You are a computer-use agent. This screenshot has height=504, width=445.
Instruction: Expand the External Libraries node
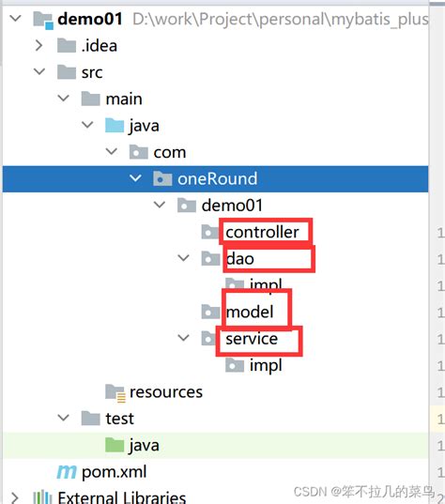[x=15, y=497]
